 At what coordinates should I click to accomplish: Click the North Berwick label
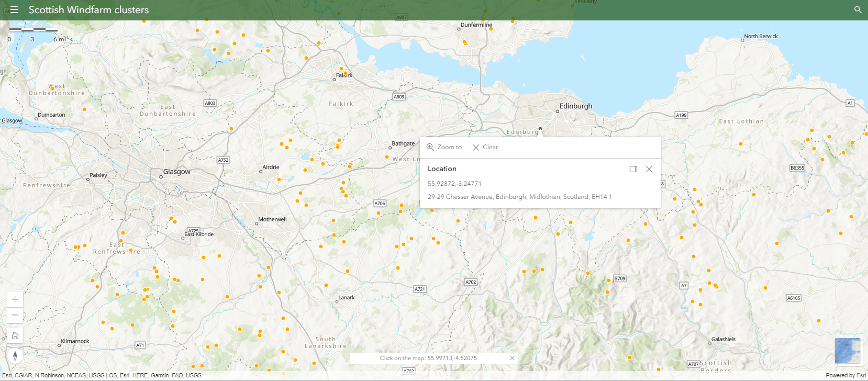pos(761,36)
